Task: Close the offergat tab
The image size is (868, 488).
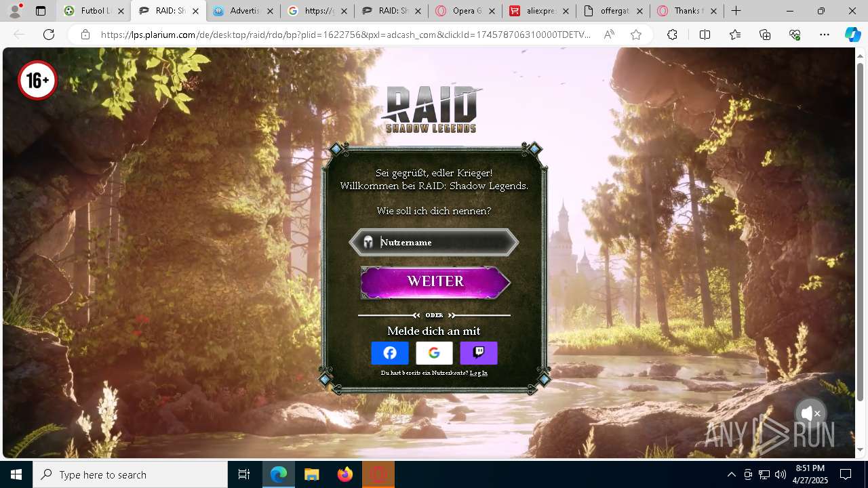Action: pyautogui.click(x=639, y=11)
